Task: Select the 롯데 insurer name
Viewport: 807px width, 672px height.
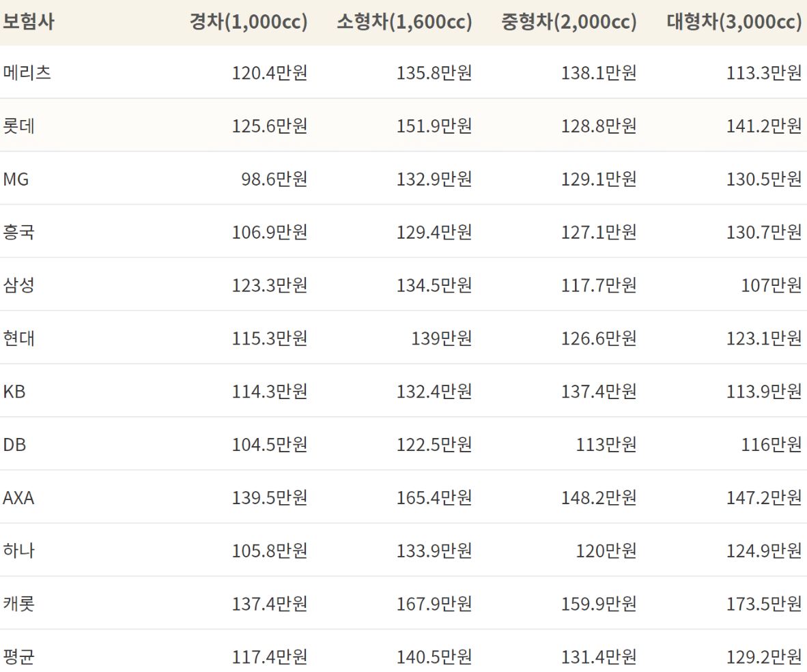Action: 19,126
